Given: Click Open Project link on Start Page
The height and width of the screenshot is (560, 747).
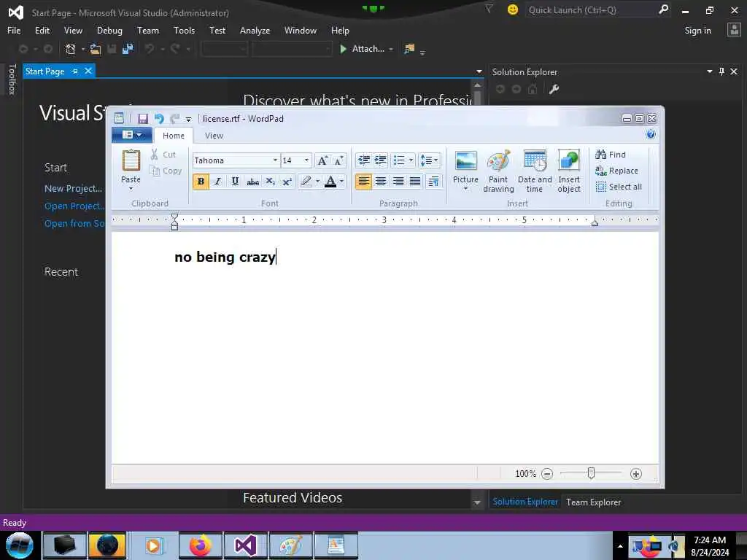Looking at the screenshot, I should pyautogui.click(x=74, y=206).
